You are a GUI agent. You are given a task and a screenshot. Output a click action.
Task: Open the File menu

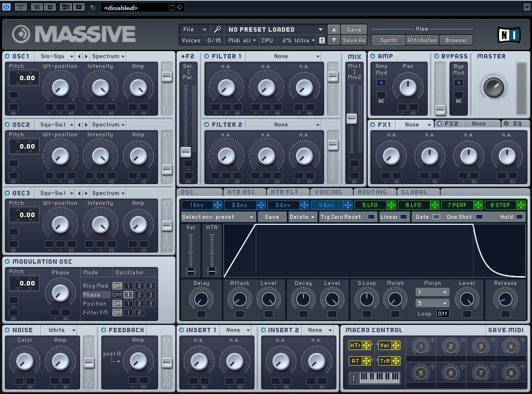(x=194, y=29)
